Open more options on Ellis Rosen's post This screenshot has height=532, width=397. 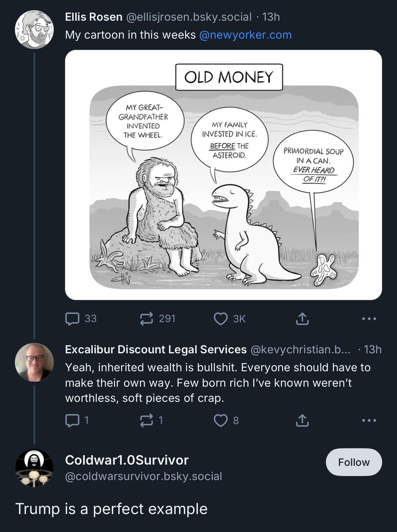pos(369,319)
